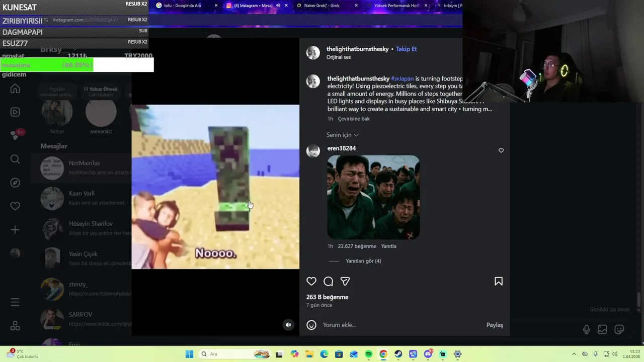Open the emoji picker beside Yorum ekle
Image resolution: width=644 pixels, height=362 pixels.
click(311, 325)
